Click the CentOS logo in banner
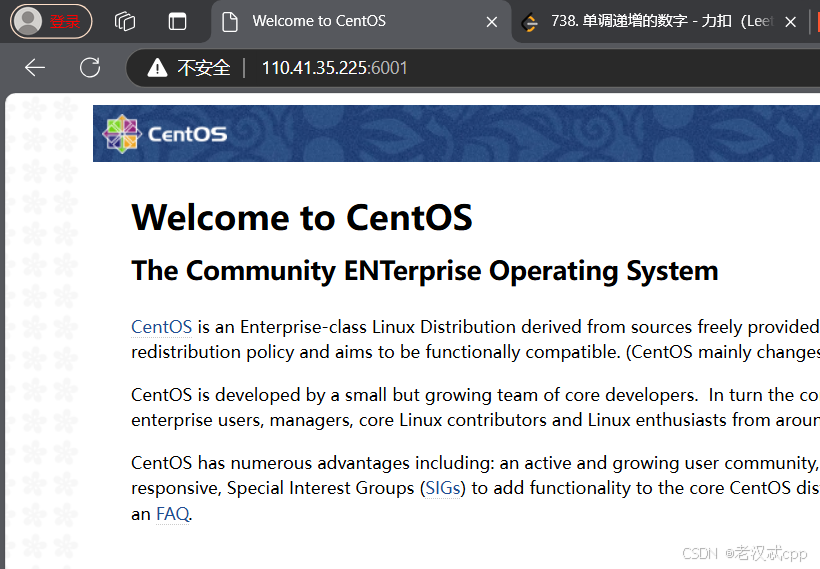This screenshot has height=569, width=820. [122, 134]
